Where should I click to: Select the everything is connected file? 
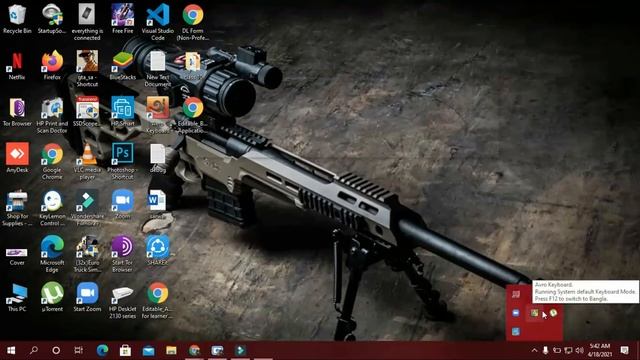[x=87, y=22]
